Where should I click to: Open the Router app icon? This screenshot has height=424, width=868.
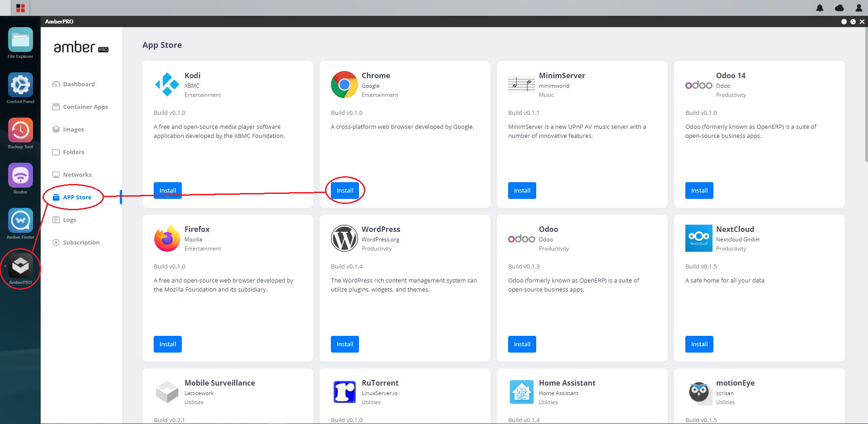click(x=20, y=175)
